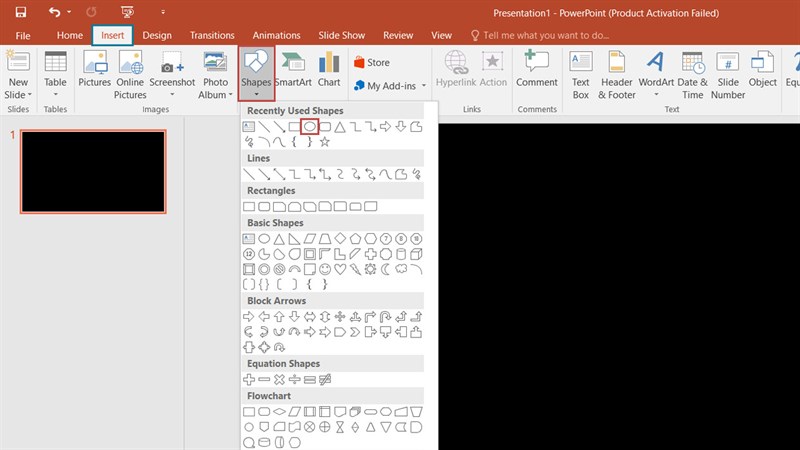Switch to the Home tab
Image resolution: width=800 pixels, height=450 pixels.
pyautogui.click(x=69, y=35)
